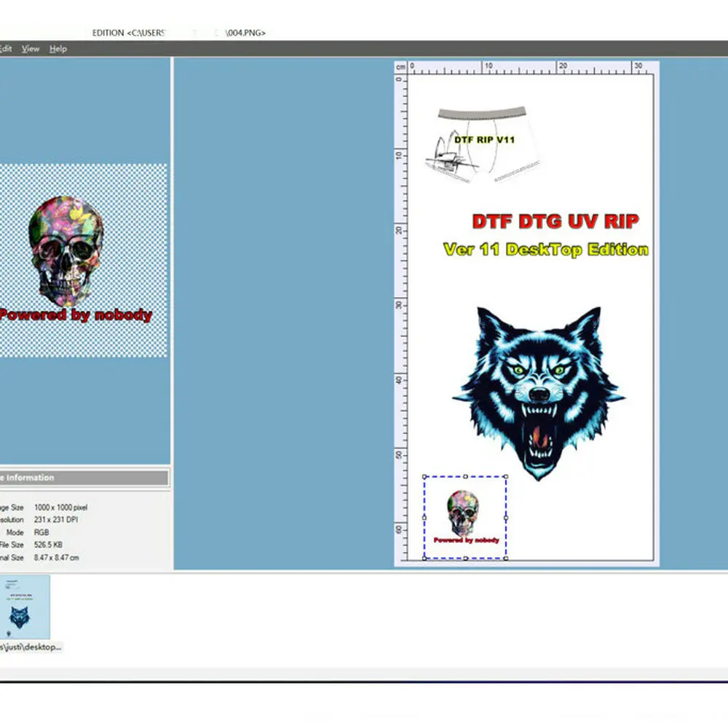Click the top-middle selection handle of the skull

[x=465, y=477]
